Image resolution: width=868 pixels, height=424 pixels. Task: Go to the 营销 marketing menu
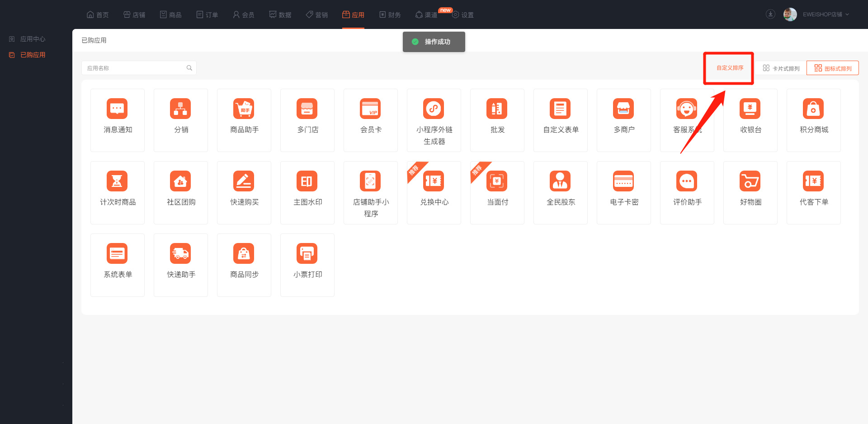pos(317,15)
